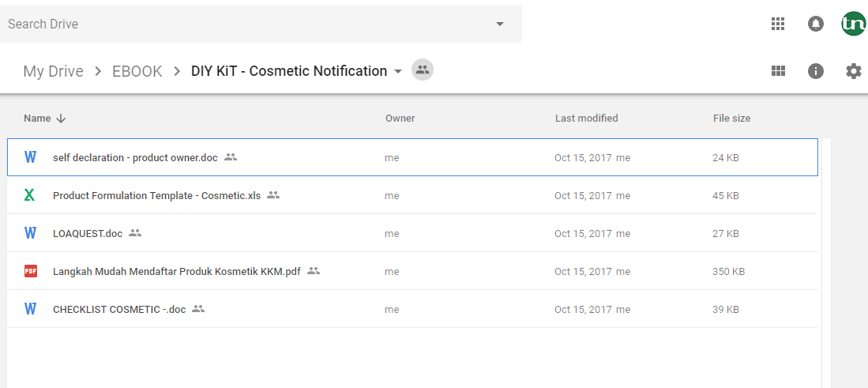Screen dimensions: 868x388
Task: Show the details info panel
Action: 815,71
